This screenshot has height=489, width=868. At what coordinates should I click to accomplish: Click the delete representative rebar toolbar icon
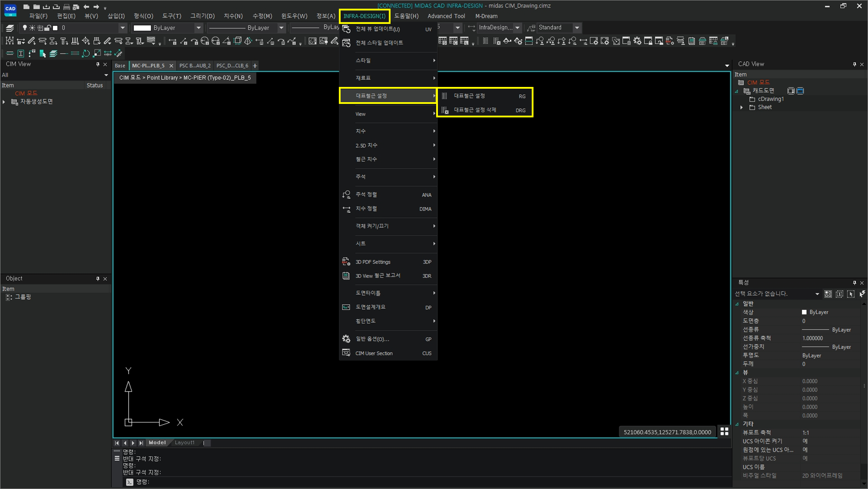click(497, 41)
